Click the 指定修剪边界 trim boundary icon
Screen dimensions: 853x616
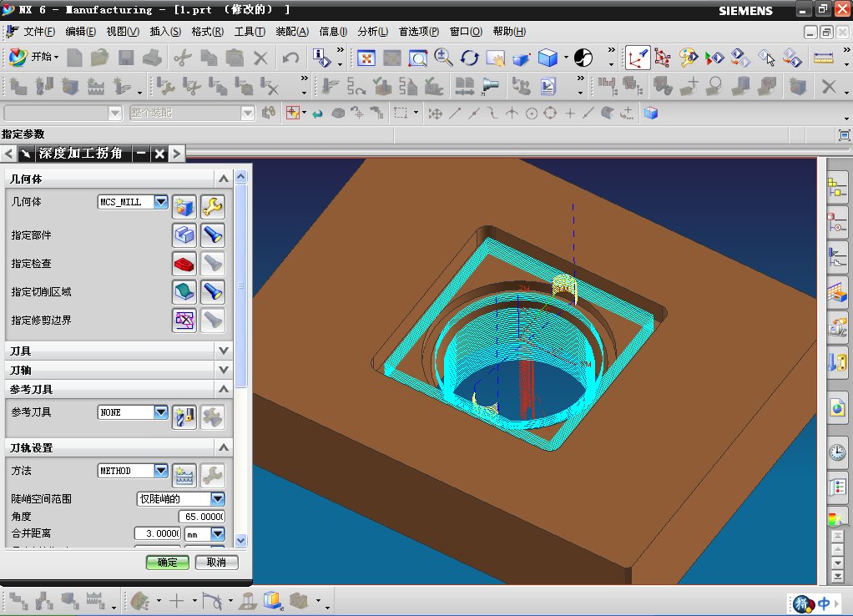click(x=184, y=321)
